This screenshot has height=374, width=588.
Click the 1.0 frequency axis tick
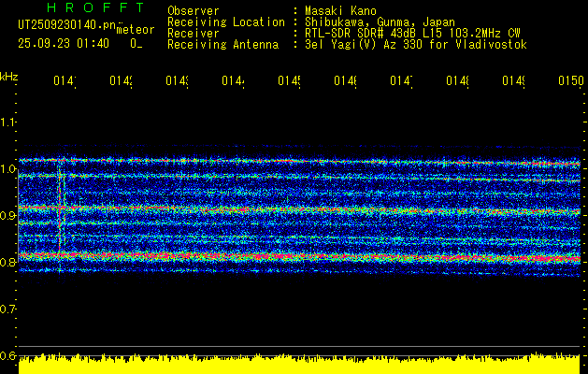[8, 169]
